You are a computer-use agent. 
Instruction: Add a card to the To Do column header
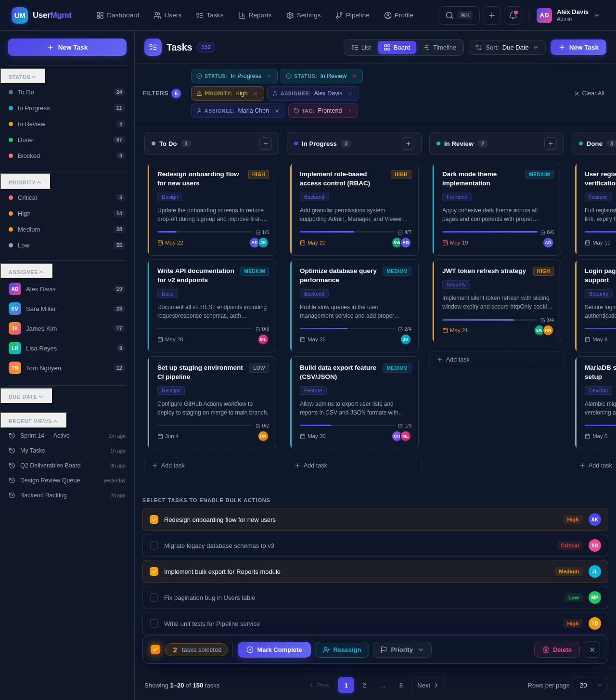[x=266, y=143]
